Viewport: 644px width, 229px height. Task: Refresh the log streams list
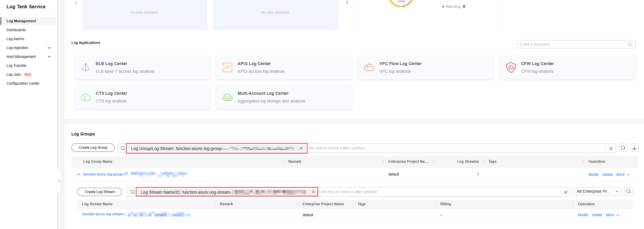pyautogui.click(x=629, y=191)
